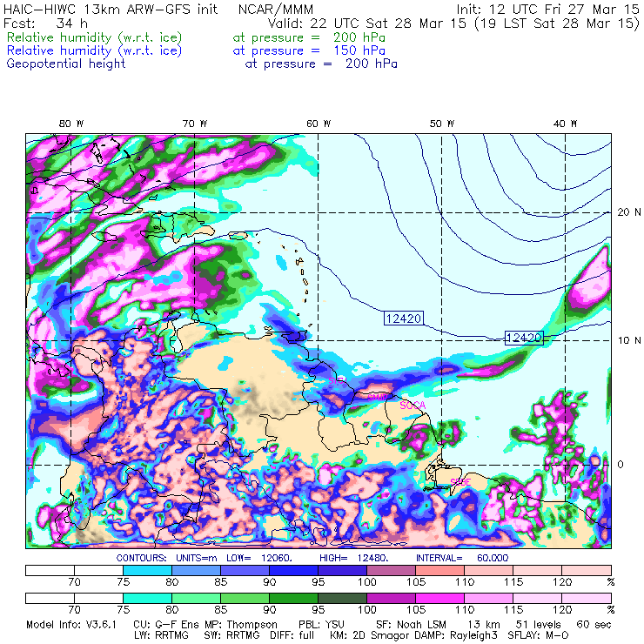This screenshot has height=644, width=644.
Task: Click the '40 W' longitude label
Action: point(565,124)
